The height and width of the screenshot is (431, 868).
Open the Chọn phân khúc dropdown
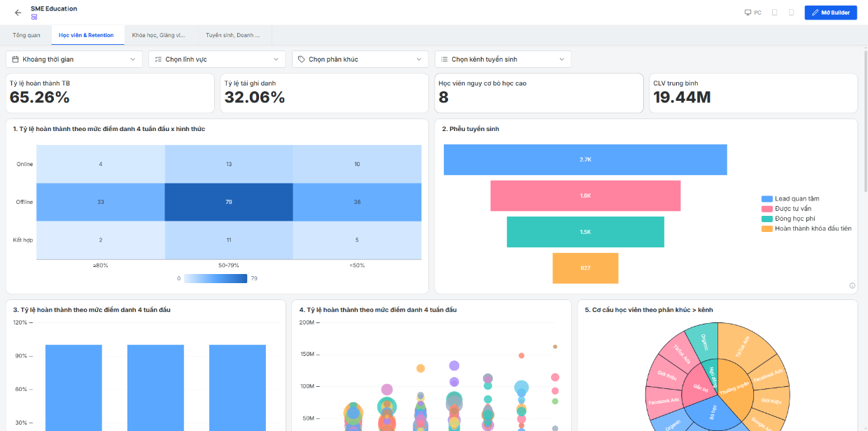[360, 60]
